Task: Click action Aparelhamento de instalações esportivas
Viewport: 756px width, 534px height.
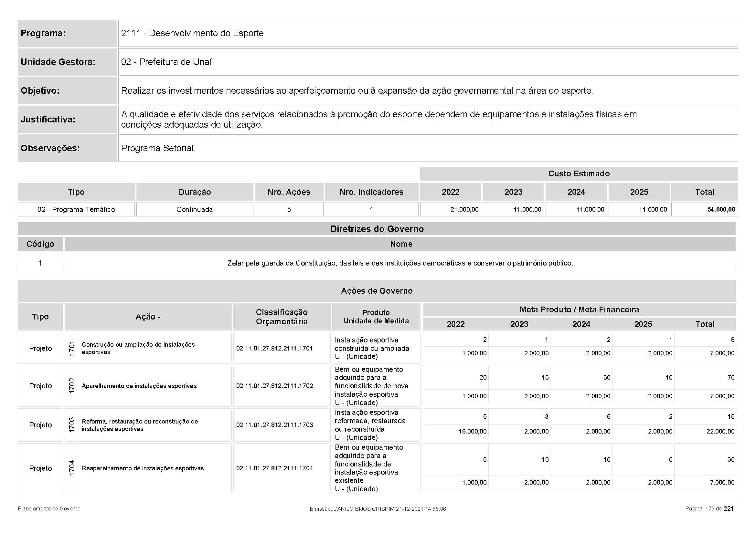Action: pyautogui.click(x=139, y=386)
